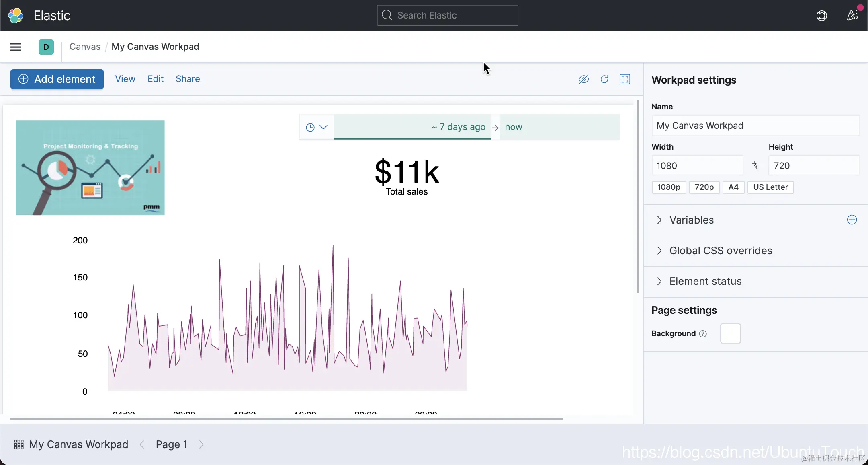Swap width and height dimensions
The height and width of the screenshot is (465, 868).
(x=756, y=165)
